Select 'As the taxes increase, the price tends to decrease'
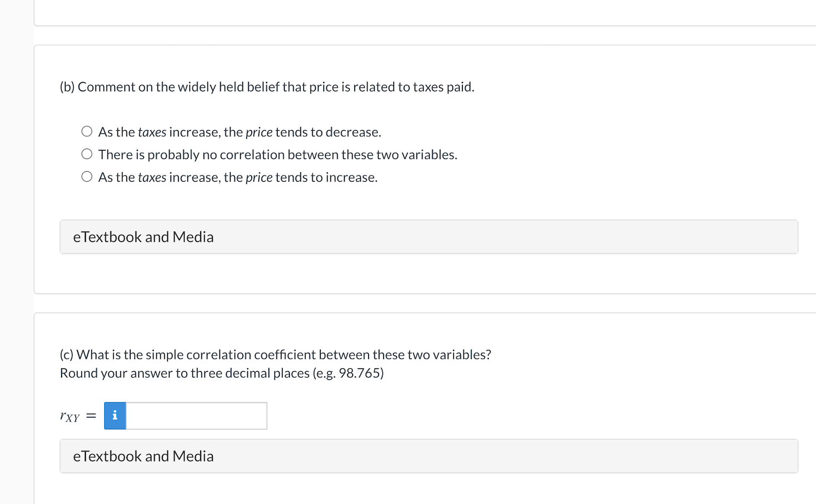The height and width of the screenshot is (504, 816). [86, 131]
